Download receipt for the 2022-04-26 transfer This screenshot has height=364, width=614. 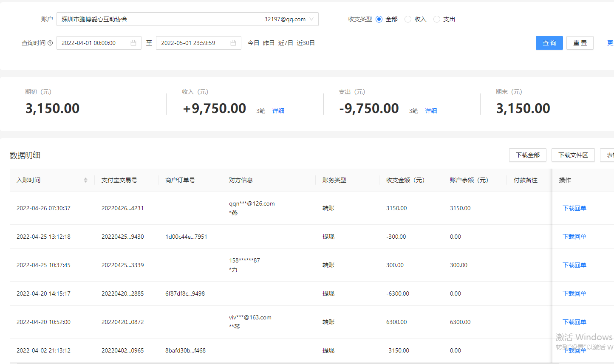tap(574, 208)
